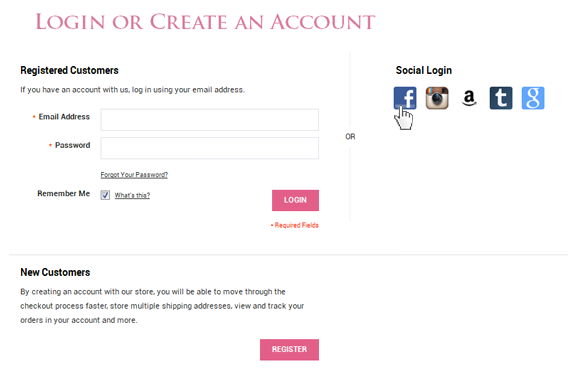Submit with the pink LOGIN button

coord(296,200)
